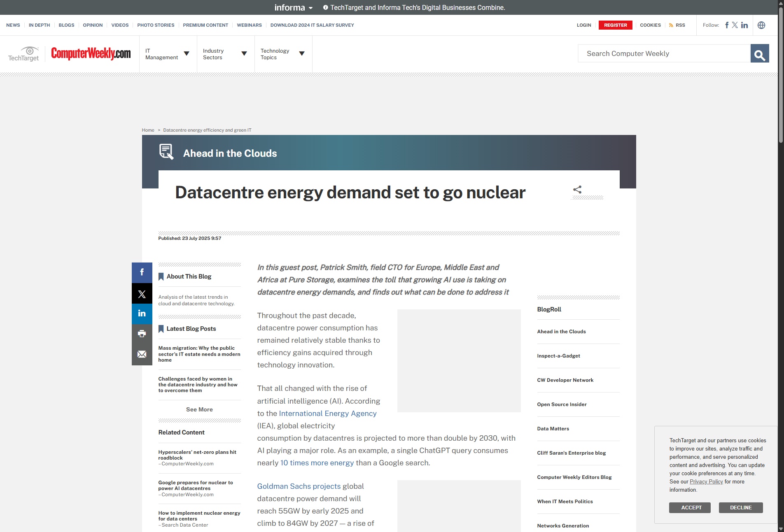Click the magnifier search button
Viewport: 784px width, 532px height.
(760, 53)
